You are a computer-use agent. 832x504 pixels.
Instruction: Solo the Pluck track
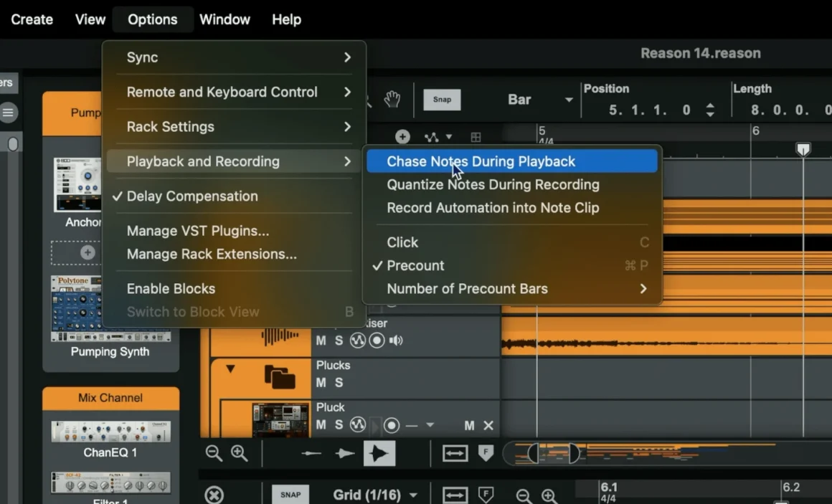coord(339,424)
